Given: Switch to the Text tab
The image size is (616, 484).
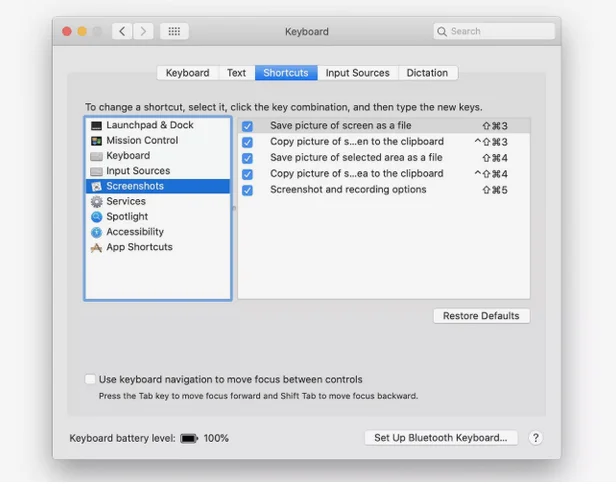Looking at the screenshot, I should tap(236, 73).
